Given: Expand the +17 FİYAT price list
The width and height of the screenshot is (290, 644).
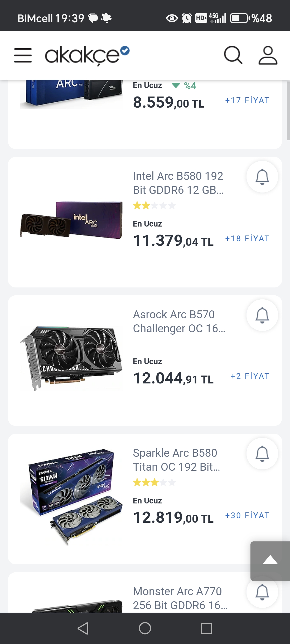Looking at the screenshot, I should click(247, 100).
